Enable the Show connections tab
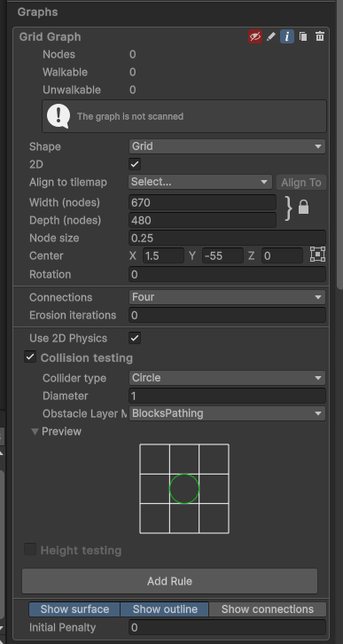343x644 pixels. coord(268,609)
